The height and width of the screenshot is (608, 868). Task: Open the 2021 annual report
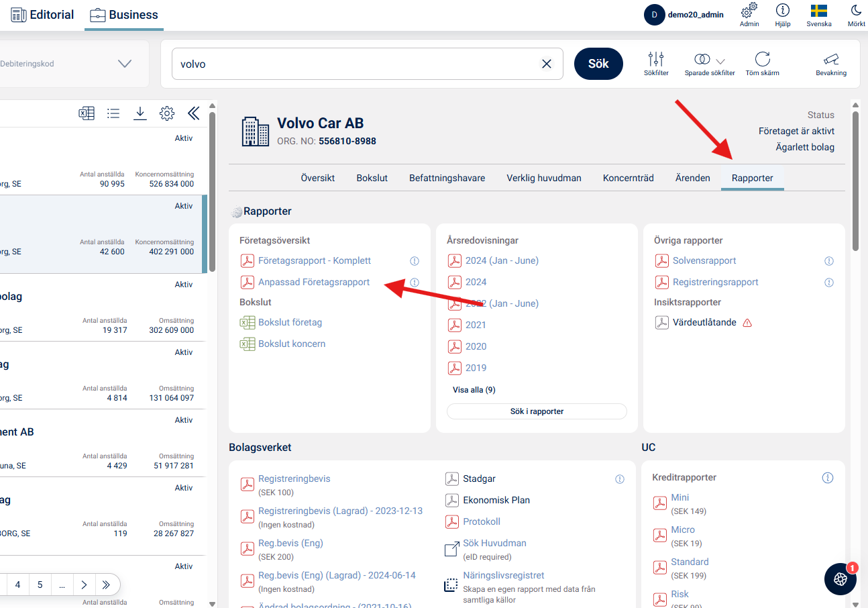[476, 325]
